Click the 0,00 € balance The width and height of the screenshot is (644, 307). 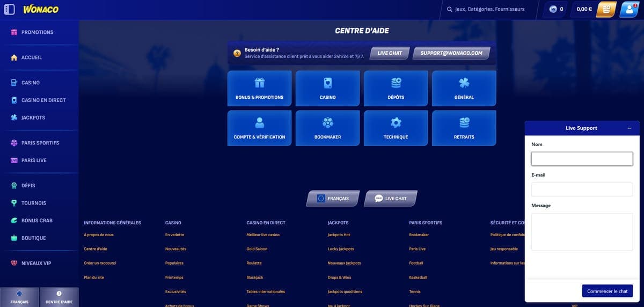tap(584, 9)
